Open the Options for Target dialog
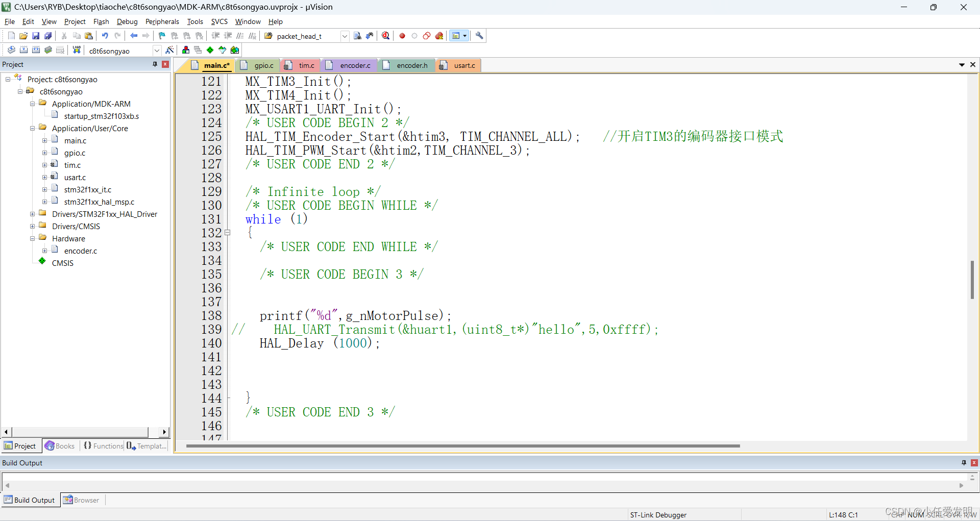 [x=170, y=49]
